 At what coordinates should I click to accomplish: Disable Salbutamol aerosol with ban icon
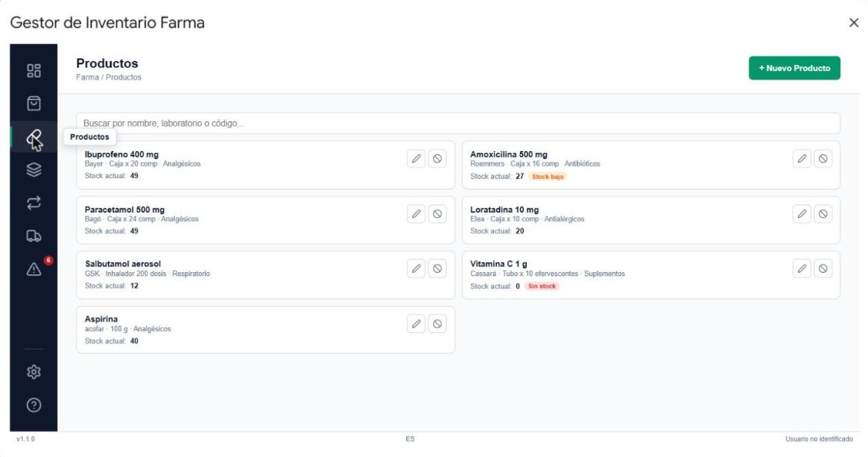[437, 269]
